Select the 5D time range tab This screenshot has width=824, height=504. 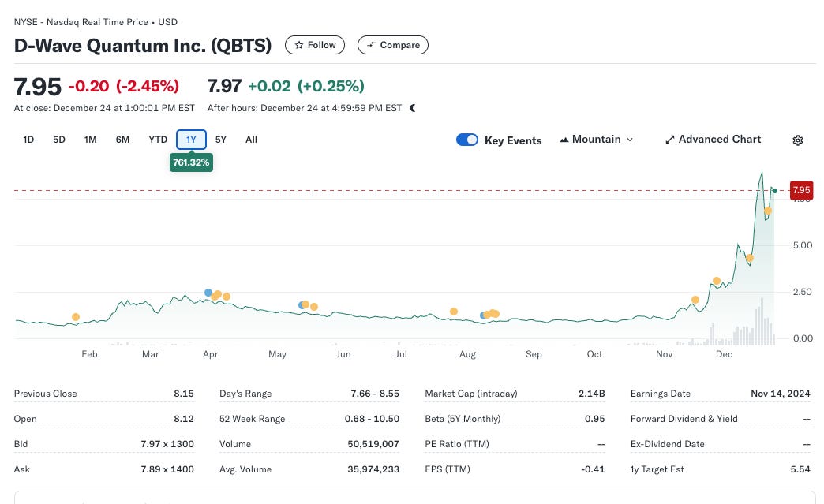click(59, 140)
